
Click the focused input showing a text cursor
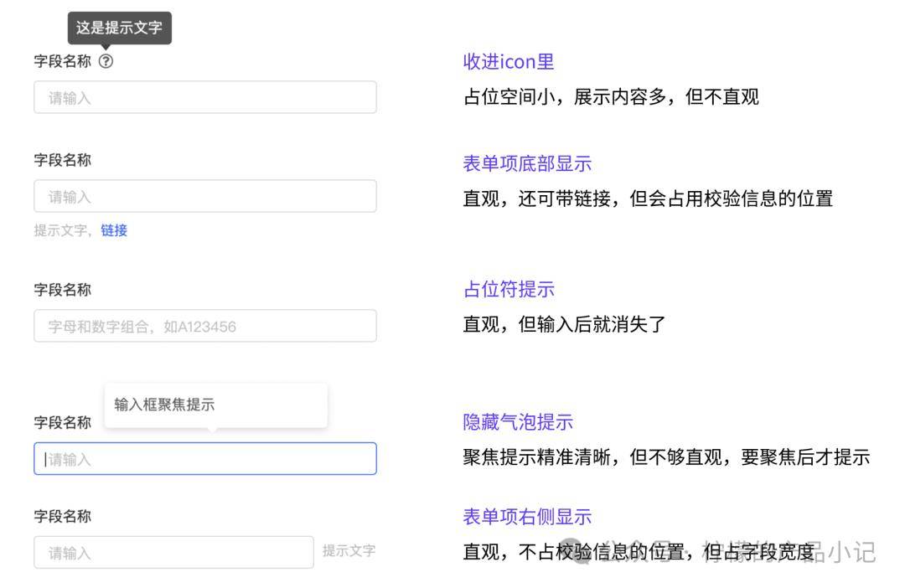pyautogui.click(x=204, y=458)
